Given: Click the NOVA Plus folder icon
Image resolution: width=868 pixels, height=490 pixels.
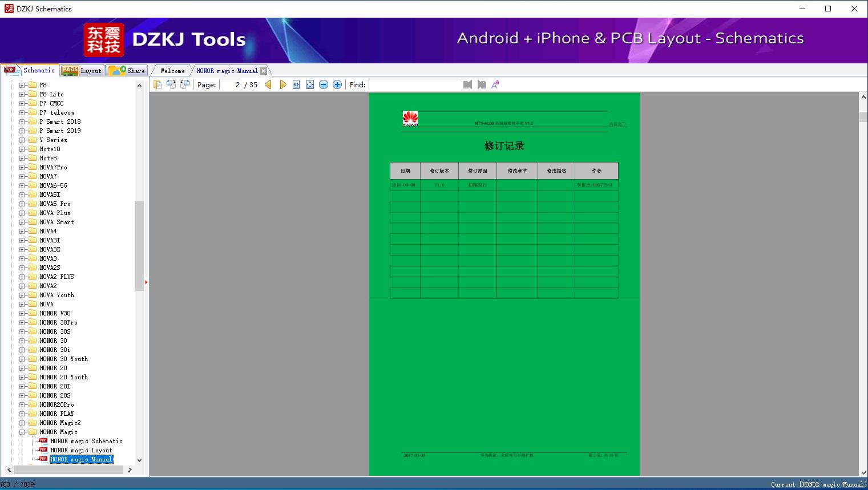Looking at the screenshot, I should coord(33,213).
